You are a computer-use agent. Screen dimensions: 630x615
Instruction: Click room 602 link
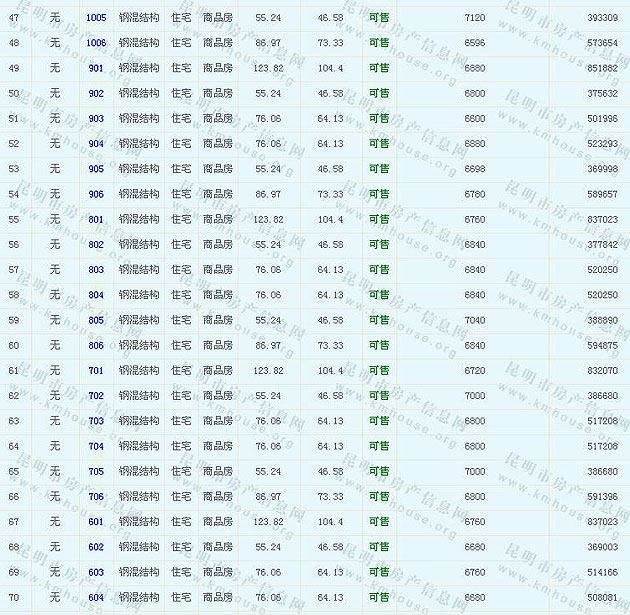tap(96, 547)
